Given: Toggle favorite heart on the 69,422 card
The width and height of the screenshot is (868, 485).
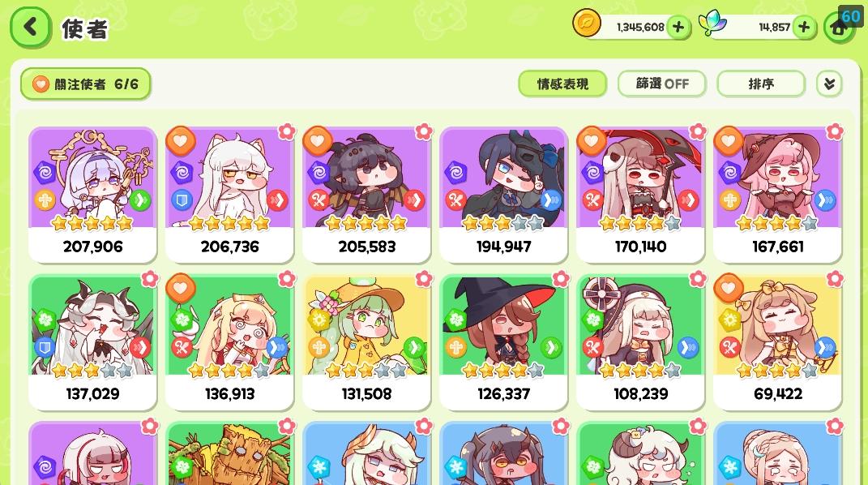Looking at the screenshot, I should 729,287.
